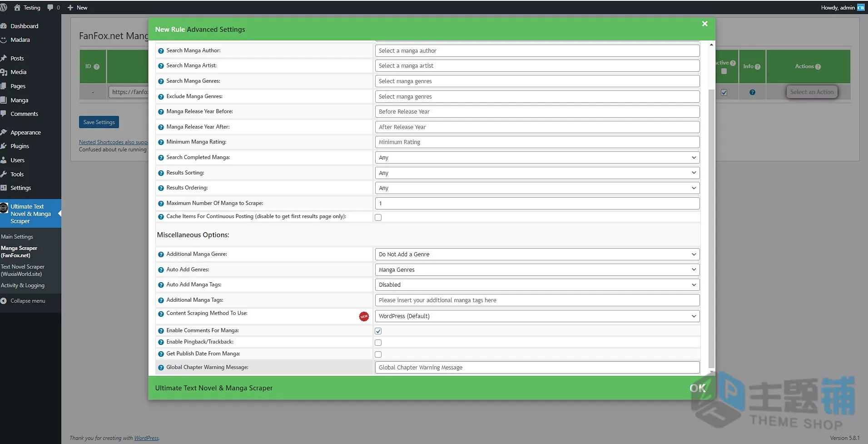
Task: Click help icon for Manga Release Year Before
Action: [x=161, y=112]
